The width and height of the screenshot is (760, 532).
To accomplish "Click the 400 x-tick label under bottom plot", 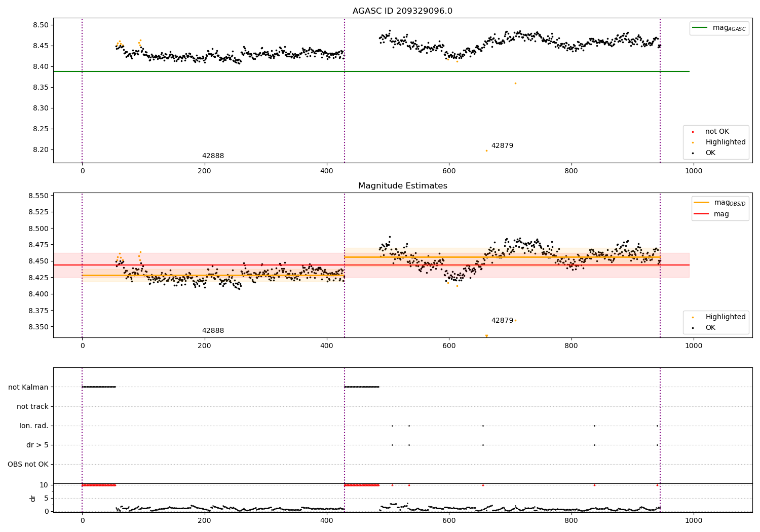I will click(327, 521).
